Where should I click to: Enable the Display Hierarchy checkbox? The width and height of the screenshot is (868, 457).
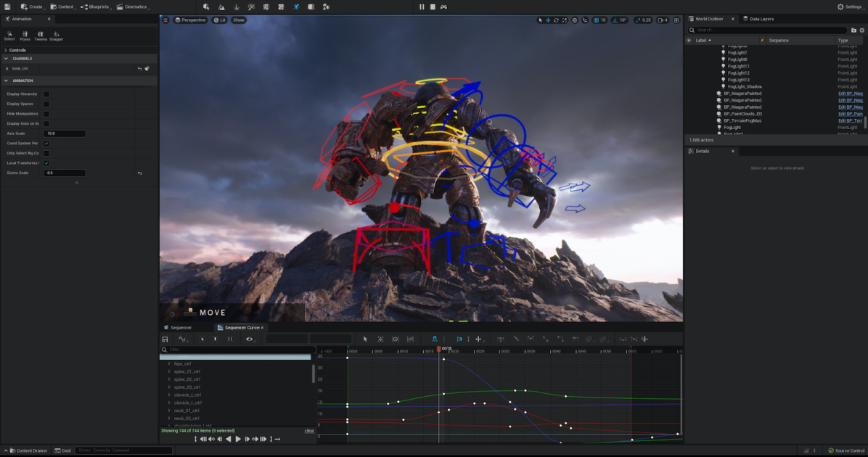tap(46, 94)
